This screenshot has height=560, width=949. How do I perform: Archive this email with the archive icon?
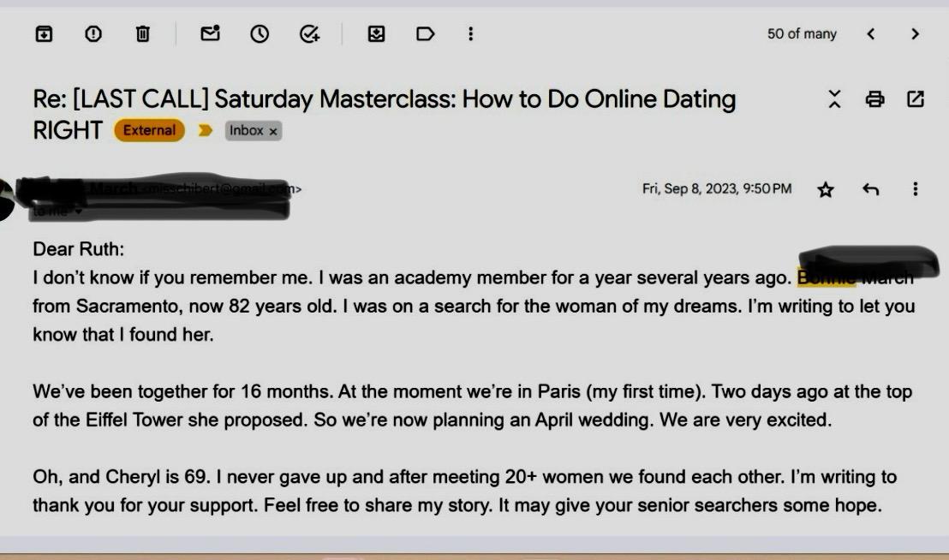[x=44, y=33]
